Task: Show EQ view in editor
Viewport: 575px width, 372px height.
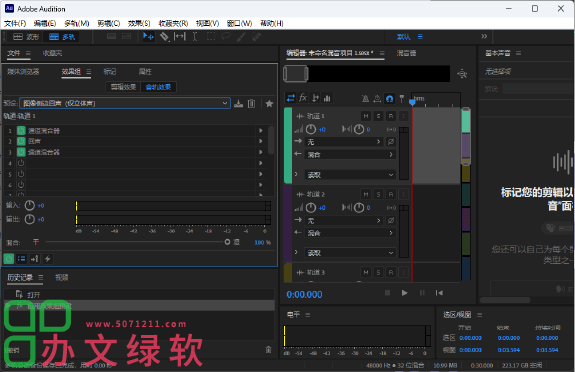Action: coord(327,98)
